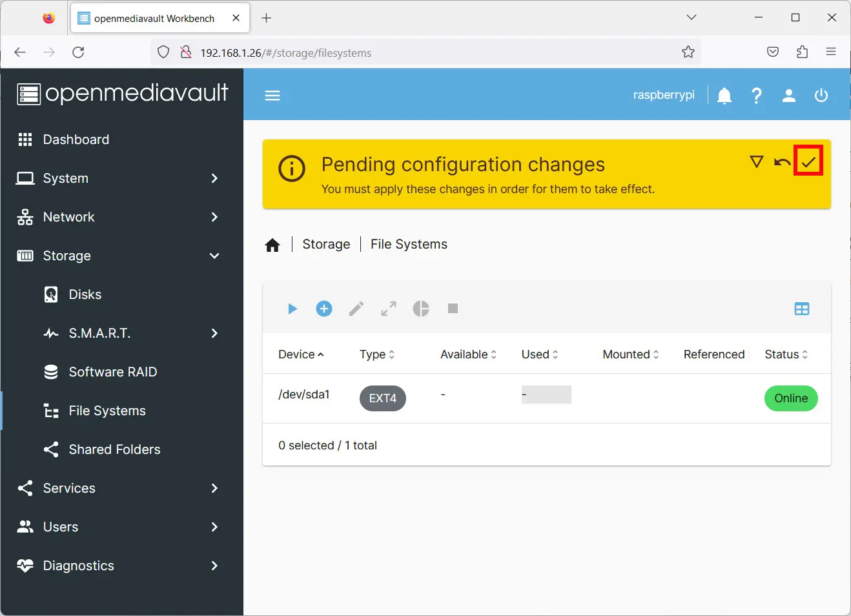This screenshot has height=616, width=851.
Task: Undo pending configuration changes
Action: [x=782, y=161]
